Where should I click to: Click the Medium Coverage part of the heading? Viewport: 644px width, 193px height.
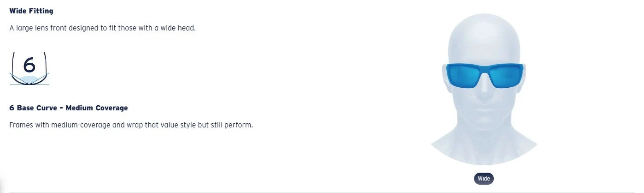click(97, 108)
